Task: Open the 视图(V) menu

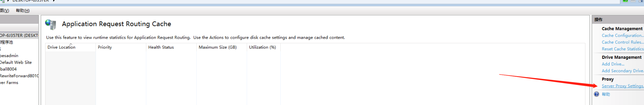Action: (5, 10)
